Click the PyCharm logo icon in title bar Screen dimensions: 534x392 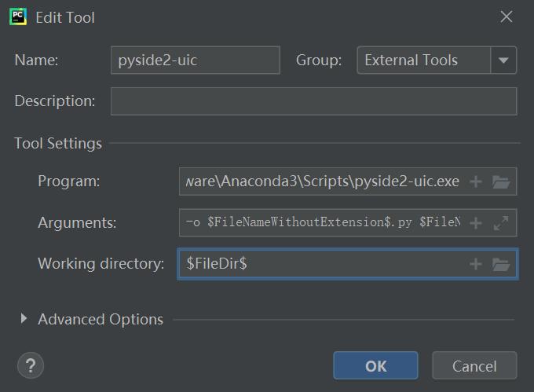click(x=18, y=16)
